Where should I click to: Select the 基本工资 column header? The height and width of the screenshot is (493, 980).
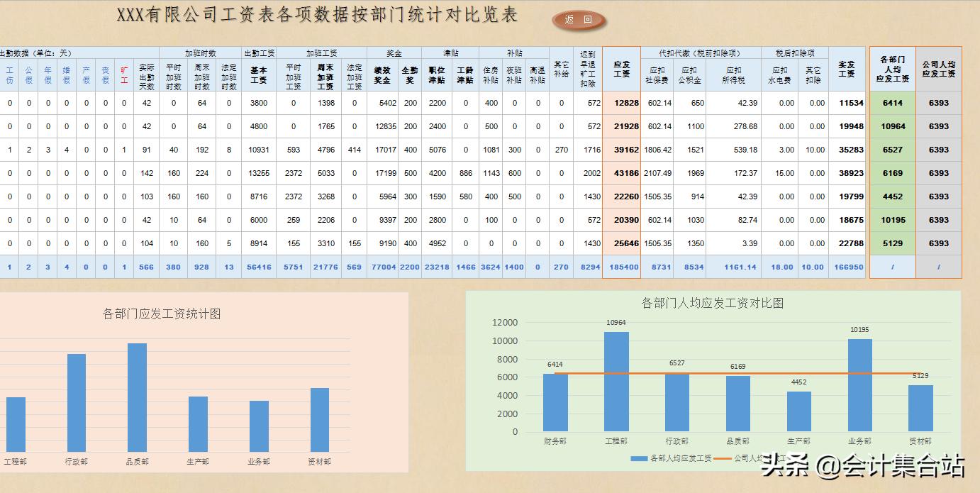pos(258,74)
